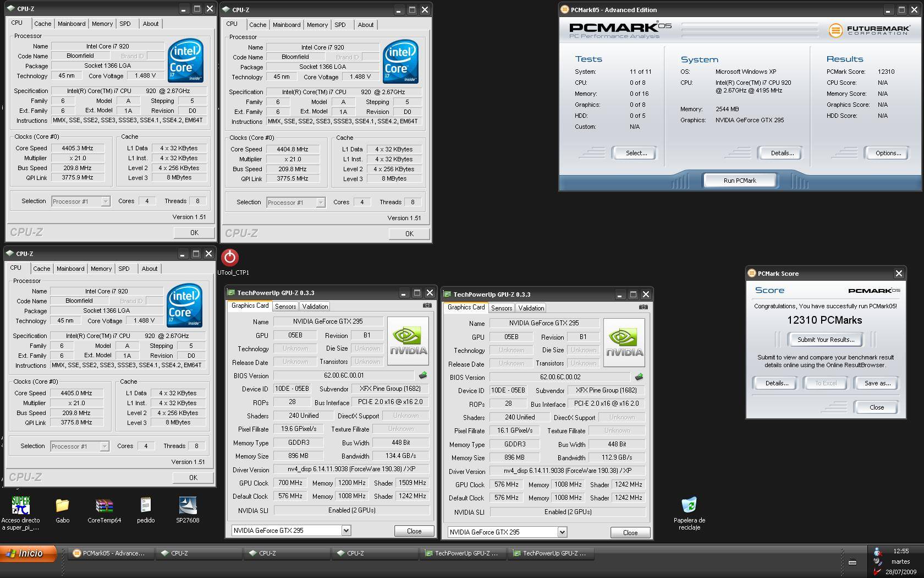Viewport: 924px width, 578px height.
Task: Click the Inicio start button
Action: coord(29,554)
